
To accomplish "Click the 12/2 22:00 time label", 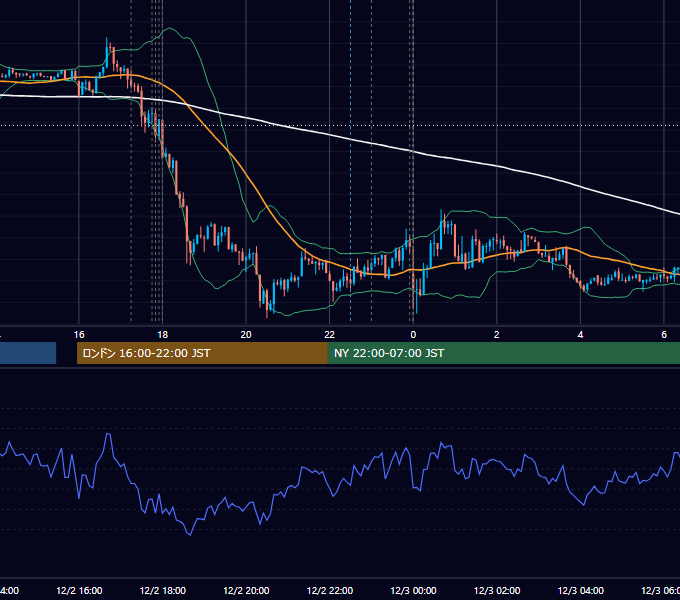I will 330,590.
